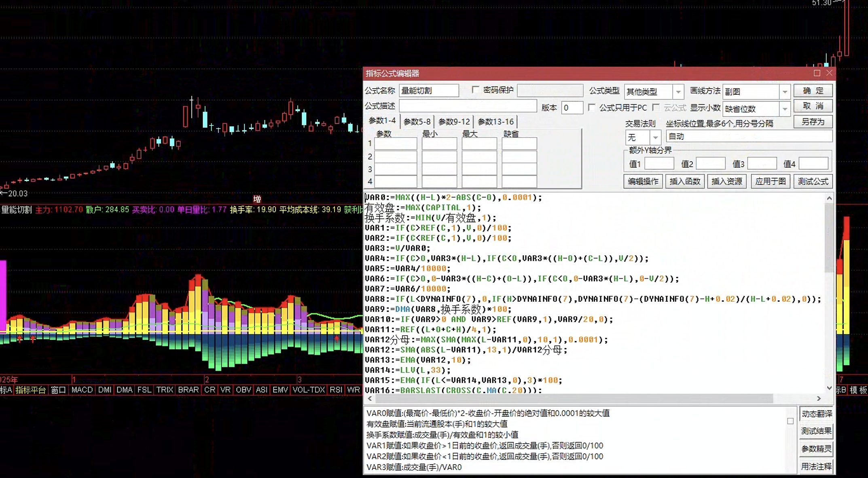
Task: Open the 画线方法 dropdown
Action: coord(785,92)
